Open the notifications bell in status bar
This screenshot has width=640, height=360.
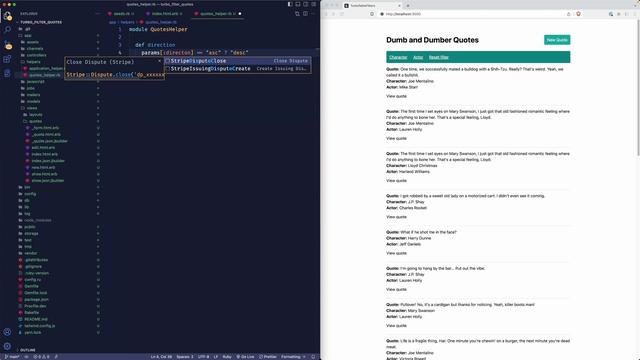(313, 357)
